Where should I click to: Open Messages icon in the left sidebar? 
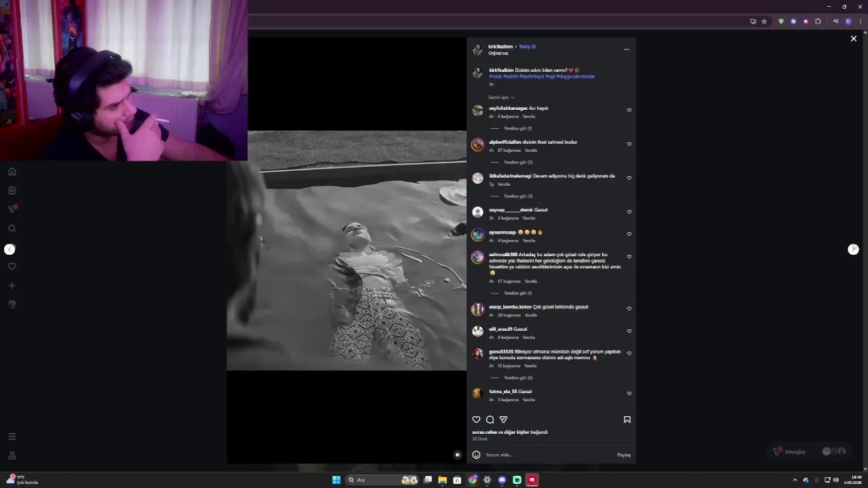12,209
